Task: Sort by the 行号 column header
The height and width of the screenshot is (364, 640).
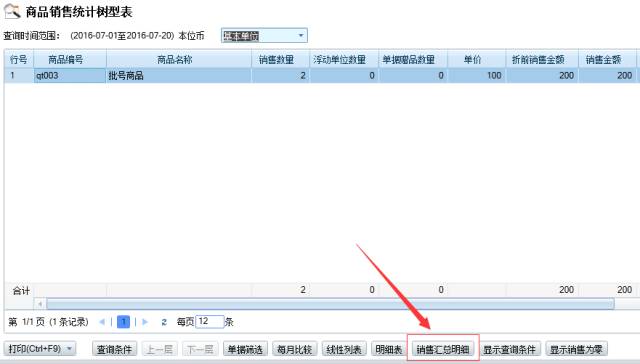Action: tap(19, 60)
